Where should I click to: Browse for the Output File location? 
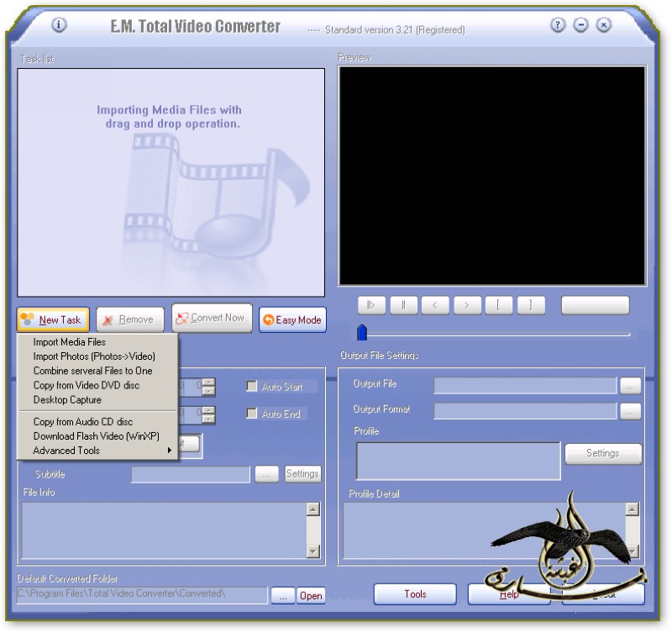(630, 386)
